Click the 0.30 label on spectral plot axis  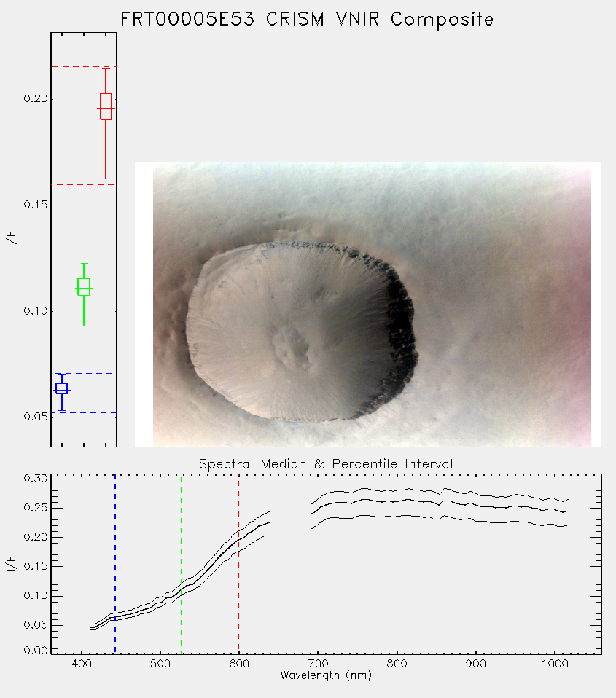click(x=36, y=479)
